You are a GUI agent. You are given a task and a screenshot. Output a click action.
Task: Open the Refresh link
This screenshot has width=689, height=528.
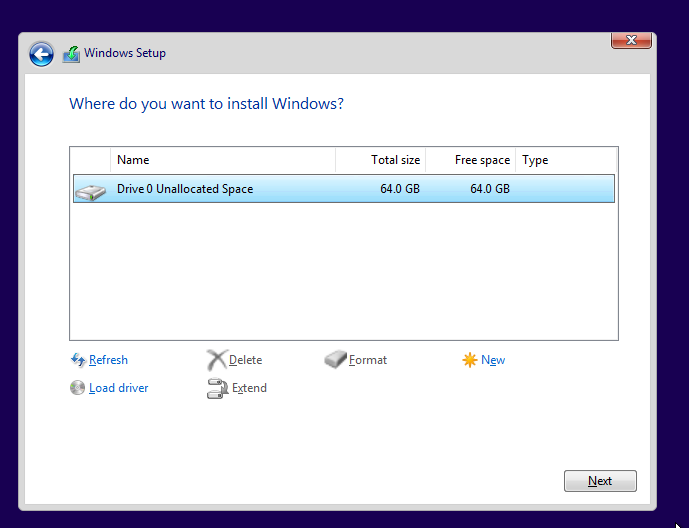click(108, 360)
